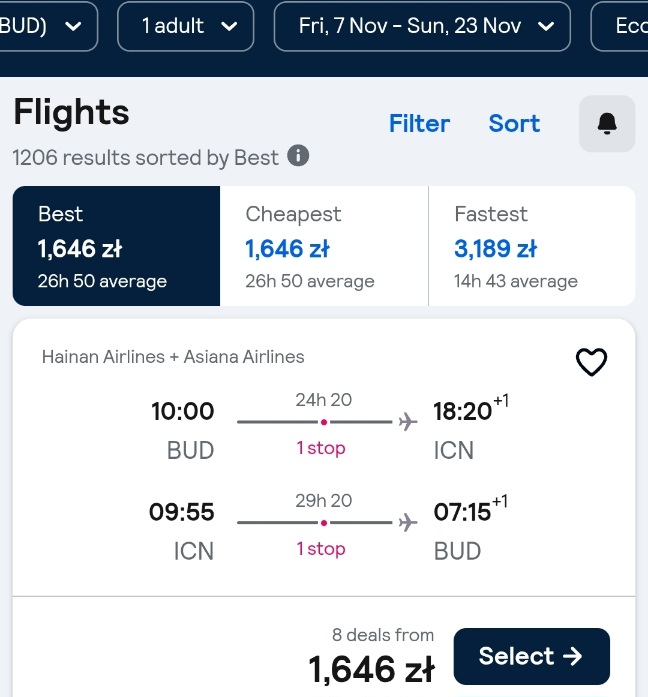Open the Filter options
The width and height of the screenshot is (648, 697).
[419, 124]
